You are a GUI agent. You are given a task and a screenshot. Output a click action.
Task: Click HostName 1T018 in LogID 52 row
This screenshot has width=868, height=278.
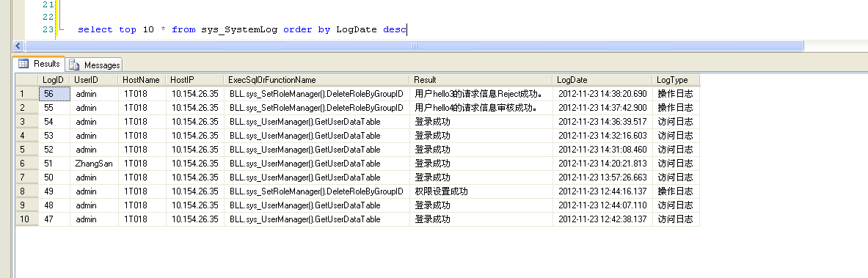(x=142, y=149)
